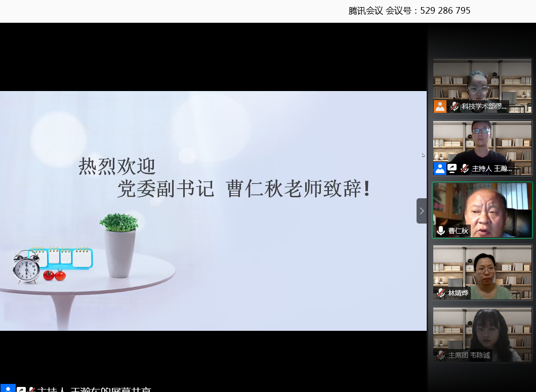The width and height of the screenshot is (536, 392).
Task: Click the muted mic icon beside 主持人 王瀚
Action: (465, 168)
